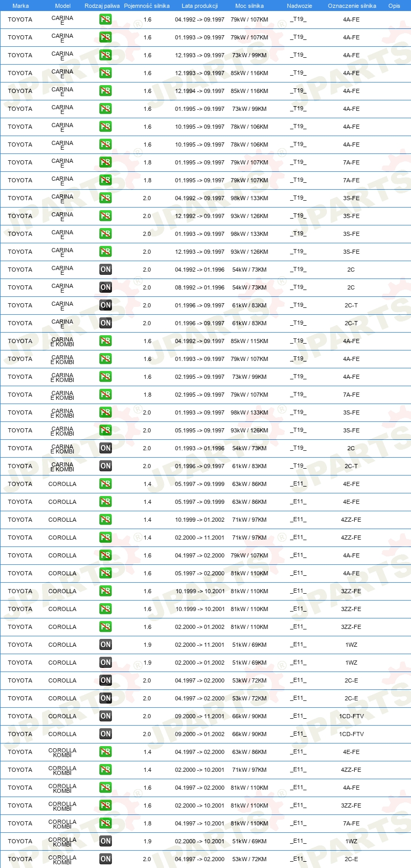This screenshot has height=868, width=411.
Task: Click diesel ON icon in Corolla 09.2000 -> 11.2001 1CD-FTV row
Action: coord(106,716)
